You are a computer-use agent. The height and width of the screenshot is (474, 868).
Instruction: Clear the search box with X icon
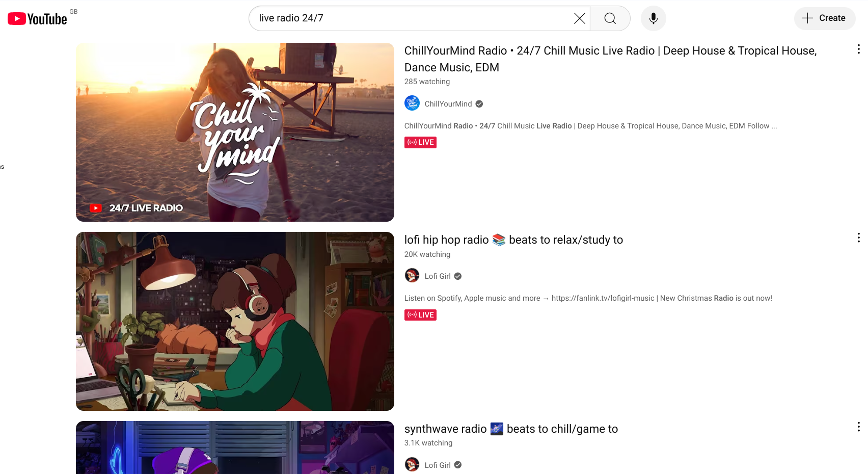click(x=579, y=18)
